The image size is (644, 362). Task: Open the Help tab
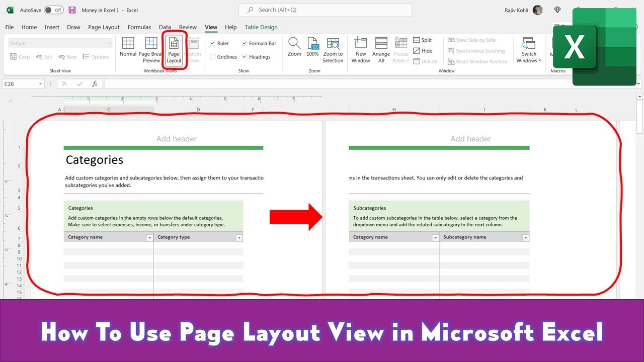(231, 27)
